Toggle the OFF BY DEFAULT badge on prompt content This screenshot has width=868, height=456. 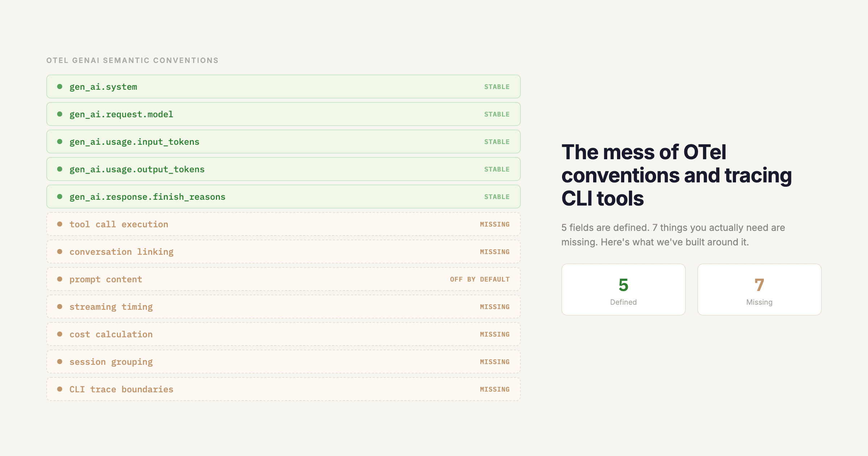(x=480, y=279)
